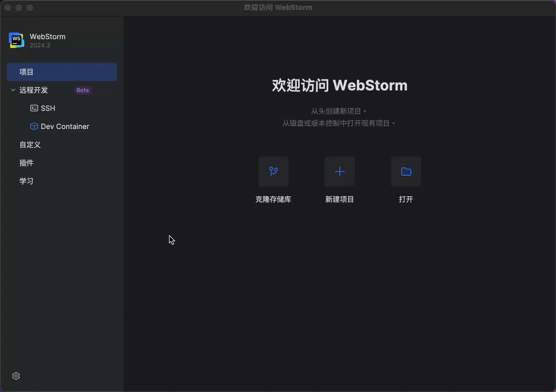
Task: Switch to the 自定义 tab
Action: click(62, 144)
